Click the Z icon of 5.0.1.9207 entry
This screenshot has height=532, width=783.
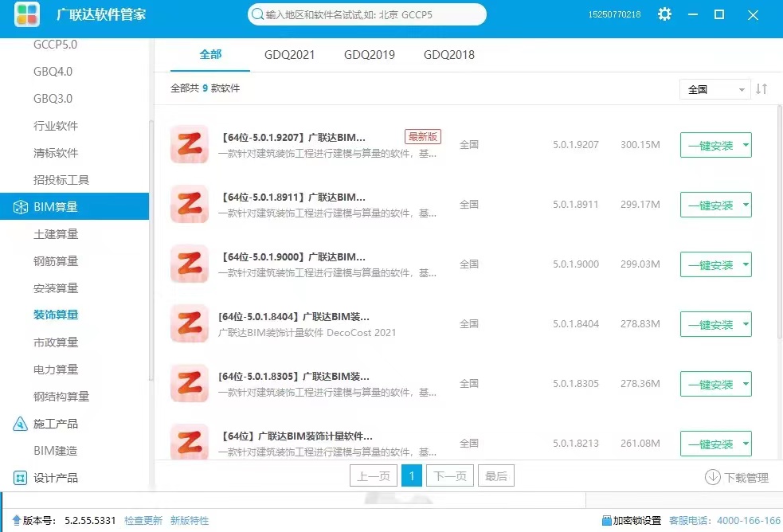[x=190, y=144]
